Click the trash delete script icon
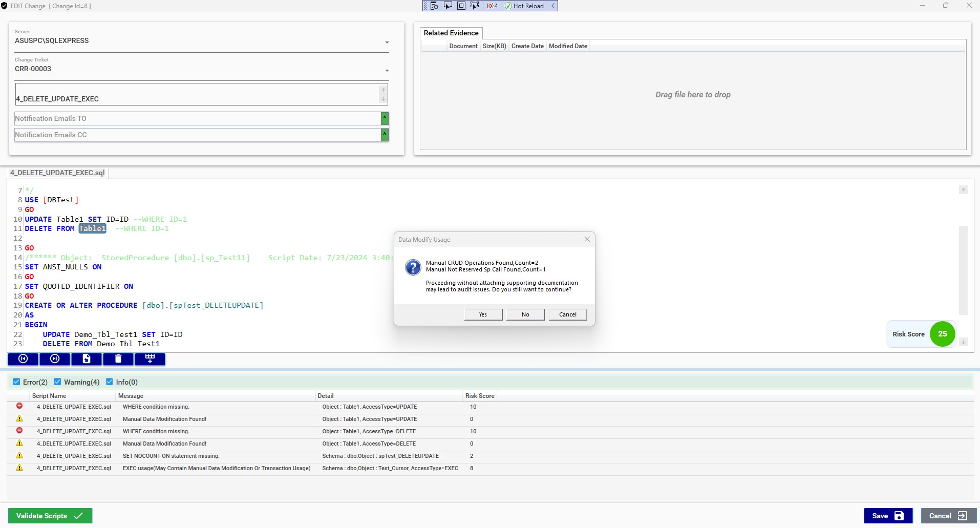This screenshot has height=528, width=980. 118,359
